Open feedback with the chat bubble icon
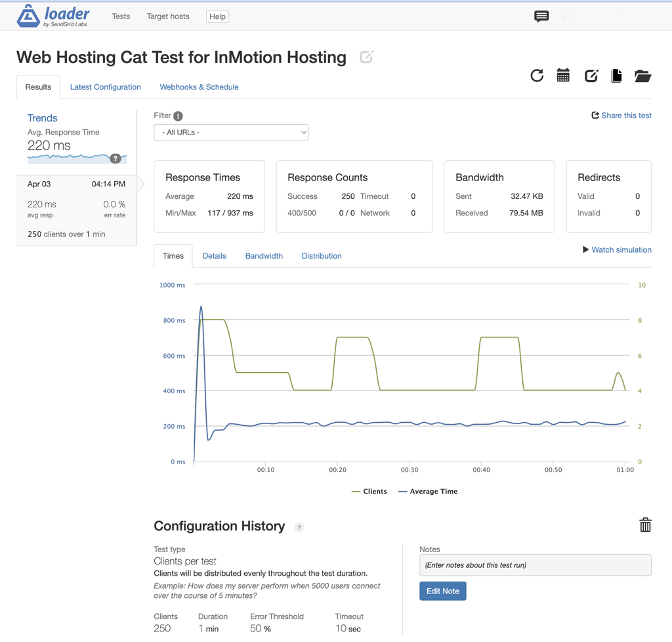The image size is (672, 642). (541, 16)
